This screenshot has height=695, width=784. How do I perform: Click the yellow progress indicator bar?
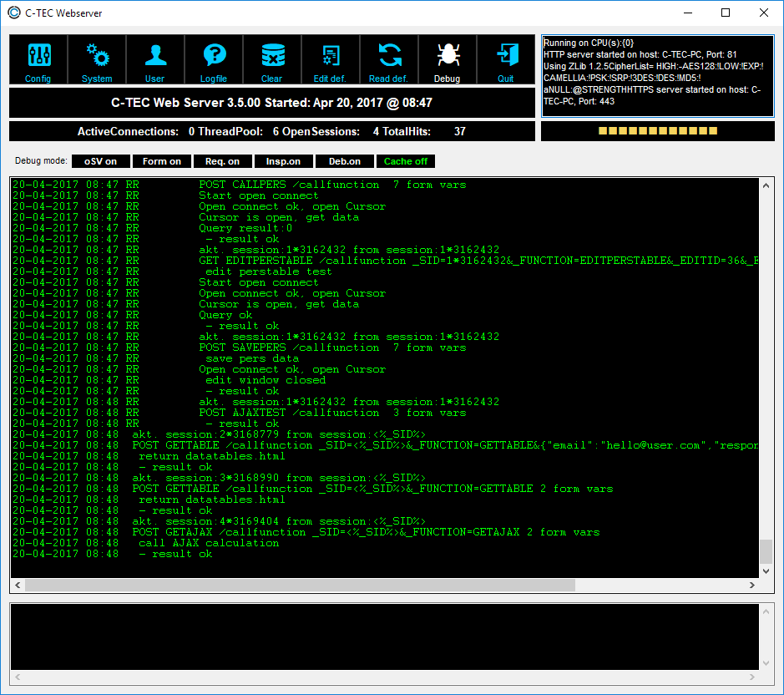pos(658,131)
